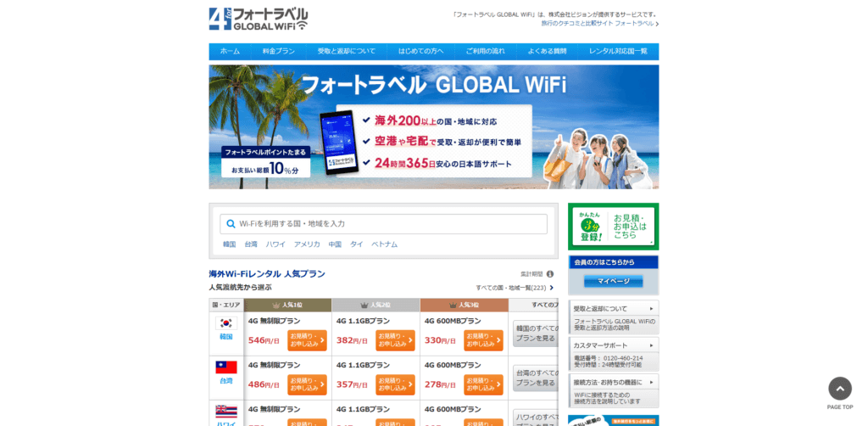This screenshot has width=868, height=426.
Task: Apply for Korea 4G 1.1GBプラン 382円
Action: pos(395,340)
